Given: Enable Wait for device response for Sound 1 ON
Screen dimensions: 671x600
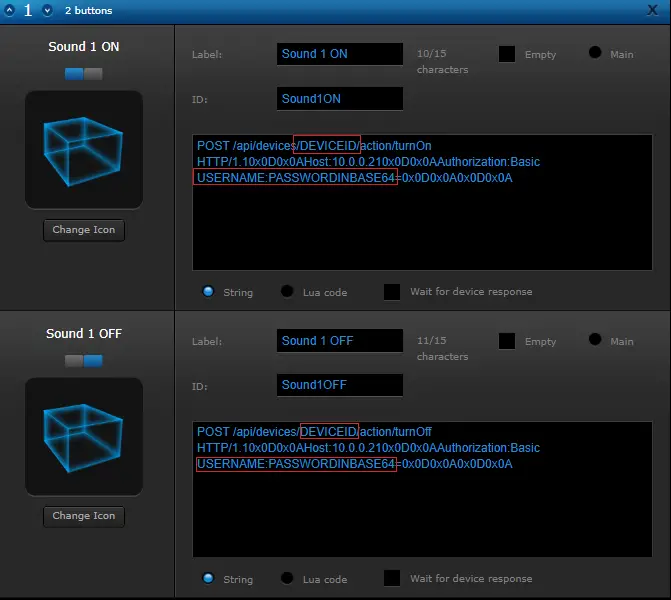Looking at the screenshot, I should 392,292.
